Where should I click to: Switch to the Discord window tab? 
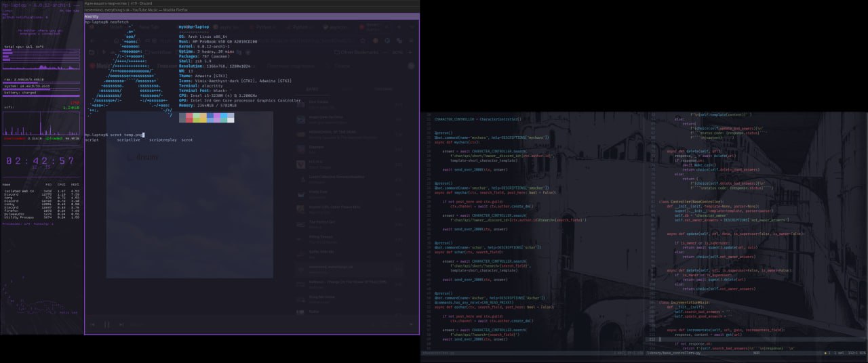(x=129, y=3)
